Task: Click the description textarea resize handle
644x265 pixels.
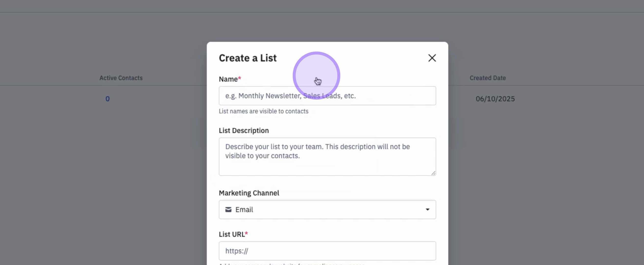Action: (x=433, y=173)
